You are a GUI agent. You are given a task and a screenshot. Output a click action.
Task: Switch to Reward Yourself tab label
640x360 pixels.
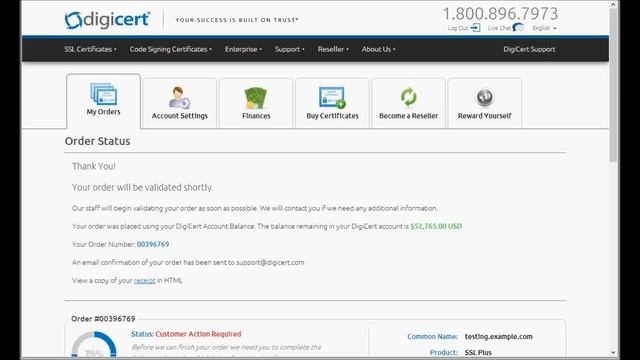click(x=484, y=116)
